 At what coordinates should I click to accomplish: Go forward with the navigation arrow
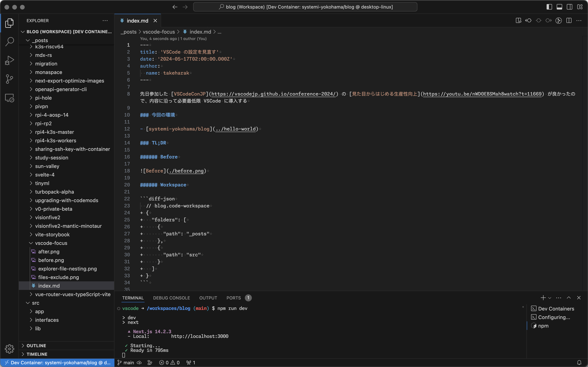[x=185, y=7]
